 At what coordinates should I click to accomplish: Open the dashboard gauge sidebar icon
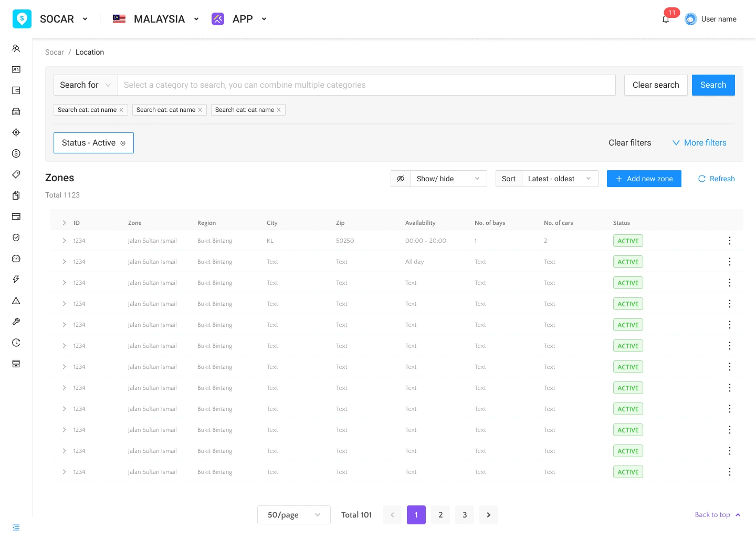tap(16, 258)
